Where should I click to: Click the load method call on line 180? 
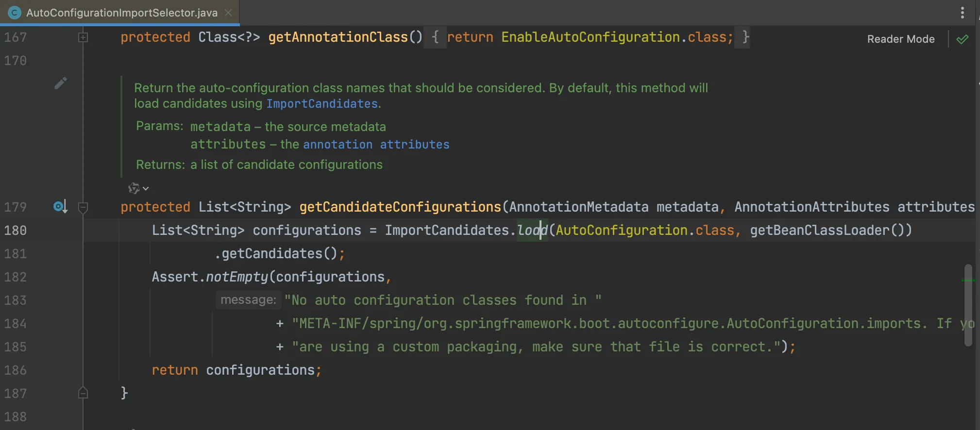pyautogui.click(x=532, y=230)
